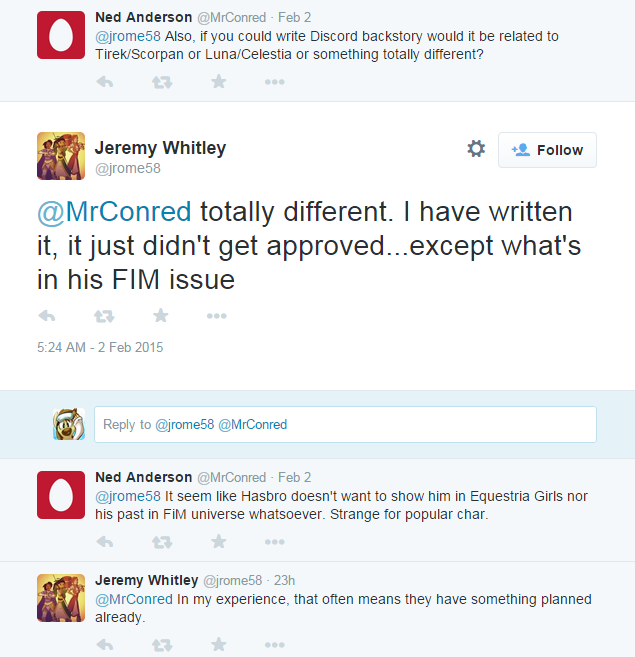The height and width of the screenshot is (657, 635).
Task: Favorite the Hasbro Equestria Girls tweet
Action: [x=218, y=542]
